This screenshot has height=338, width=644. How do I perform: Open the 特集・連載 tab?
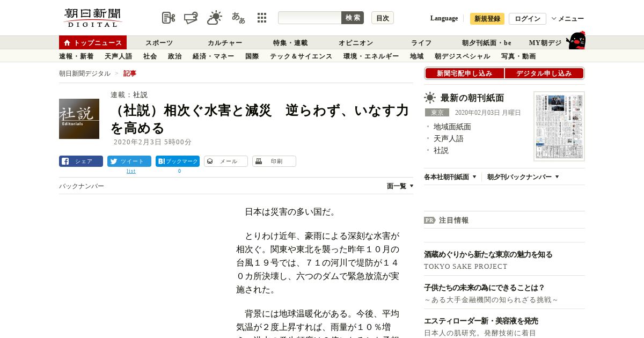(x=290, y=43)
